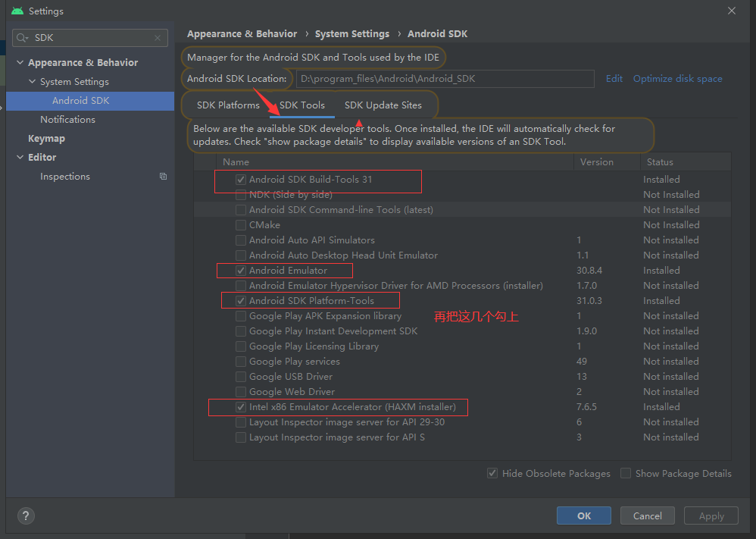This screenshot has height=539, width=756.
Task: Check Google USB Driver
Action: coord(241,376)
